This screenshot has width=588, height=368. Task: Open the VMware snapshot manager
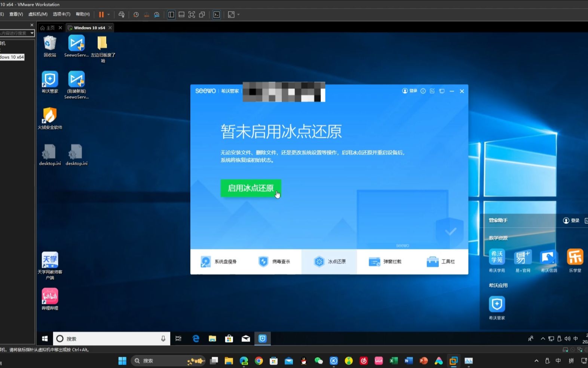tap(157, 15)
